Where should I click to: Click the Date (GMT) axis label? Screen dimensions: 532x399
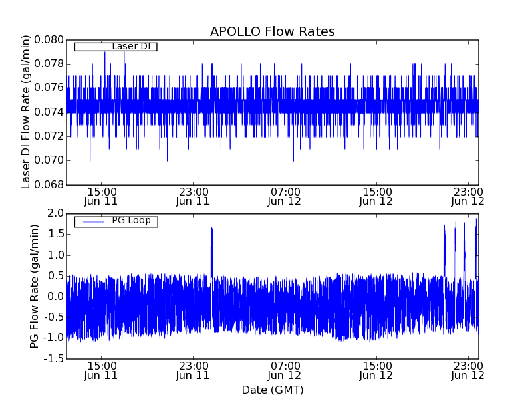pos(273,390)
